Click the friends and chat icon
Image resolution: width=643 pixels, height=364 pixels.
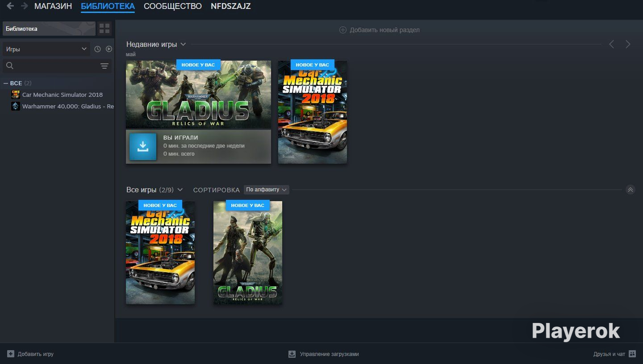click(x=632, y=354)
